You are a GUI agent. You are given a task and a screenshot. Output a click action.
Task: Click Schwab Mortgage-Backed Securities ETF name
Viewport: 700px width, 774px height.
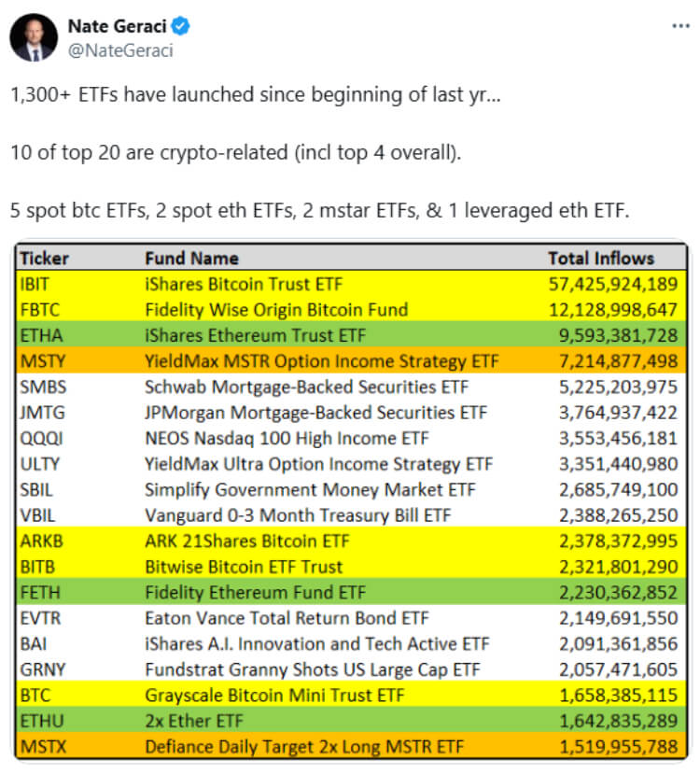pyautogui.click(x=306, y=387)
